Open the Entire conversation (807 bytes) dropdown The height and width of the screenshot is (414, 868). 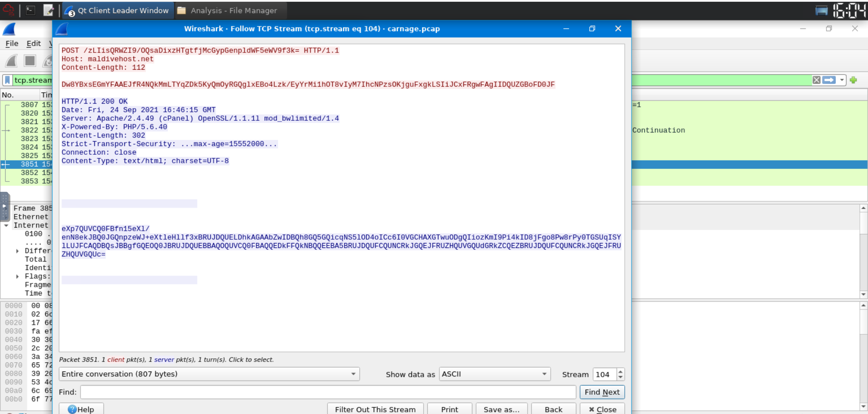coord(209,374)
